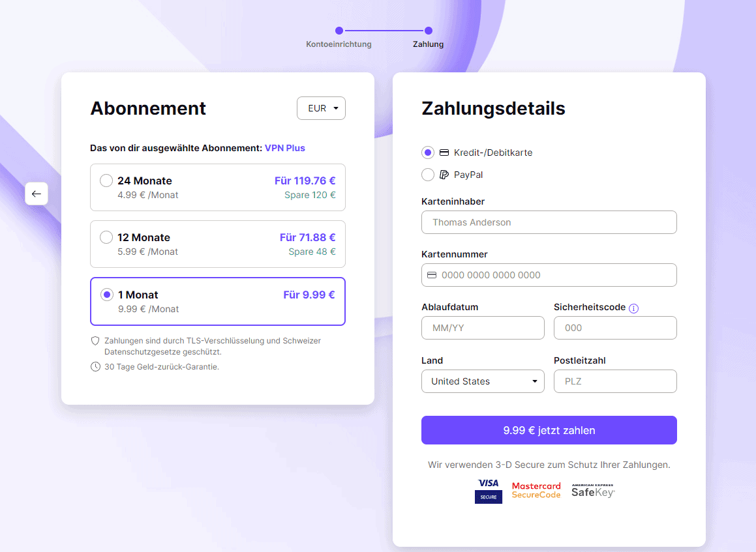756x552 pixels.
Task: Click the VPN Plus link
Action: [x=284, y=148]
